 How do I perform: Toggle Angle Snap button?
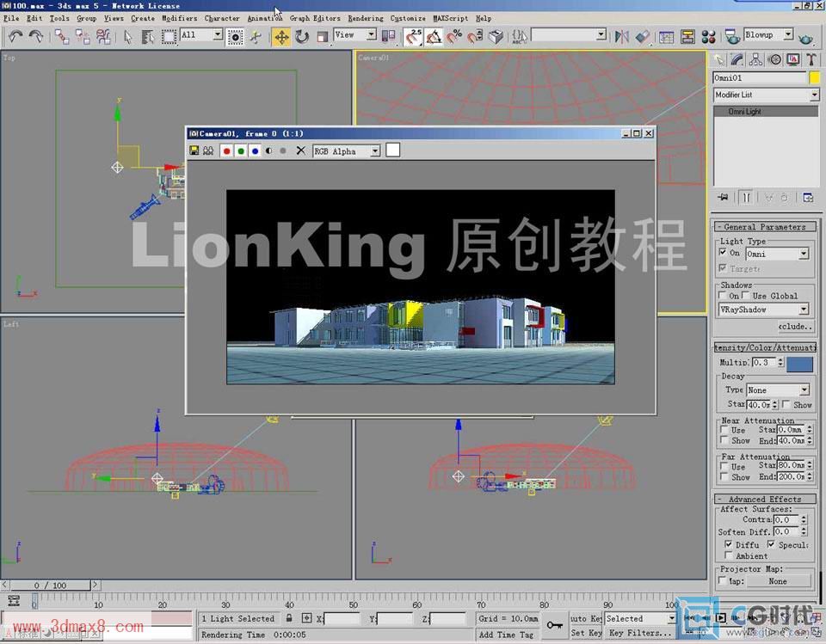(434, 37)
